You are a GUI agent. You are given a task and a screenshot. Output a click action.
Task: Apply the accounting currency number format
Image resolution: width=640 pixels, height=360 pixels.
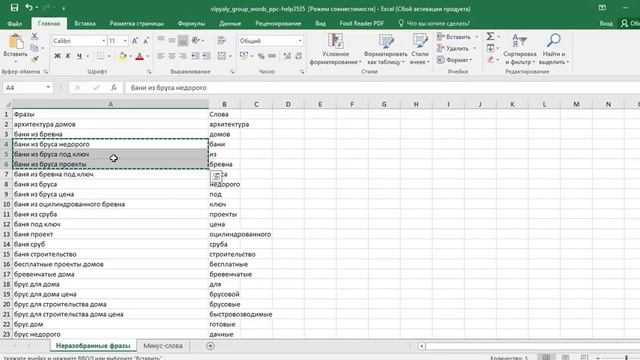(244, 56)
